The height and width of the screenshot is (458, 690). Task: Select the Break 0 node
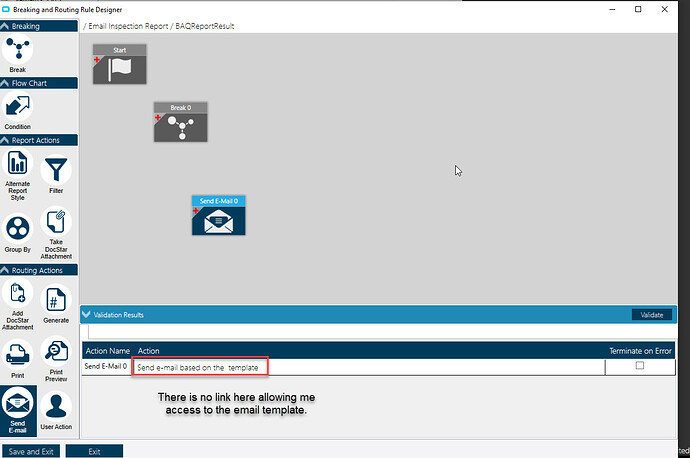coord(180,122)
